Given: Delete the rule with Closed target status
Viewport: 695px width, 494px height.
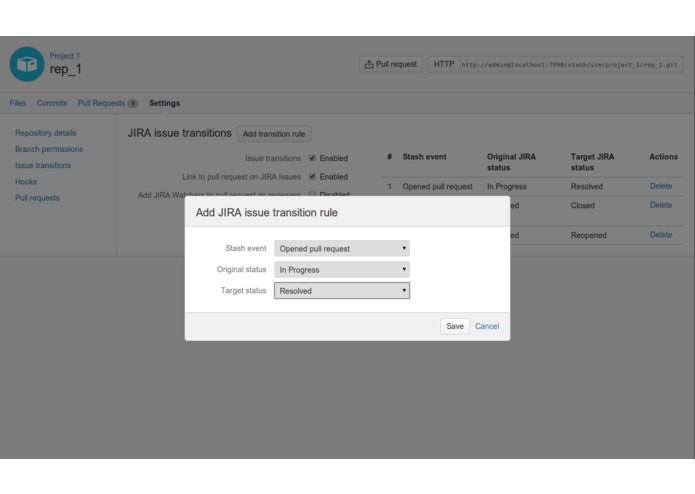Looking at the screenshot, I should click(660, 205).
